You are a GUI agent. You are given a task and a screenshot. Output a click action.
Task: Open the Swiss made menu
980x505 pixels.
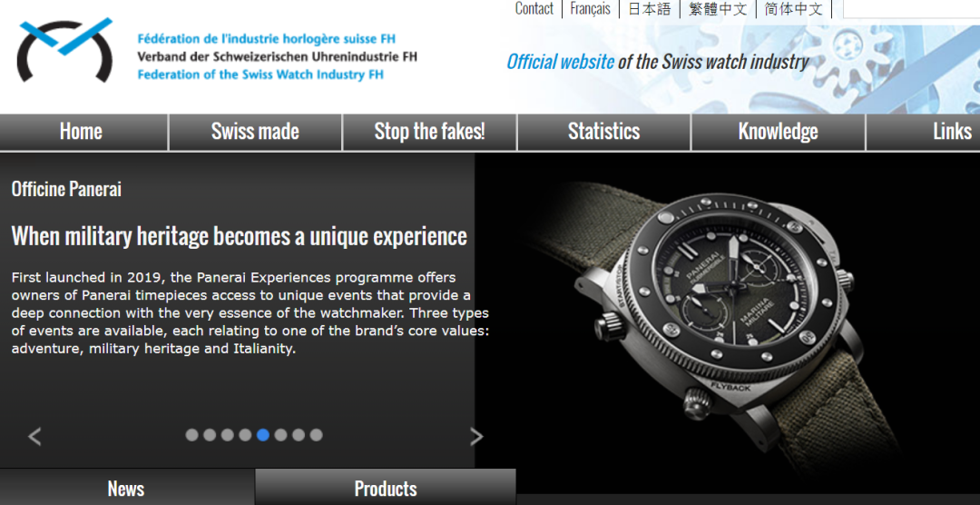click(255, 132)
